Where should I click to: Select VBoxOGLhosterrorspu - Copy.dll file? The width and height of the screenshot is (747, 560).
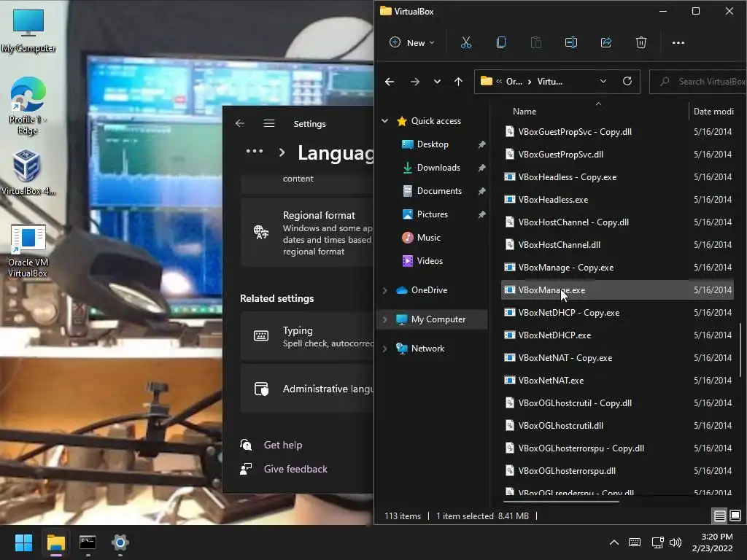pos(617,448)
